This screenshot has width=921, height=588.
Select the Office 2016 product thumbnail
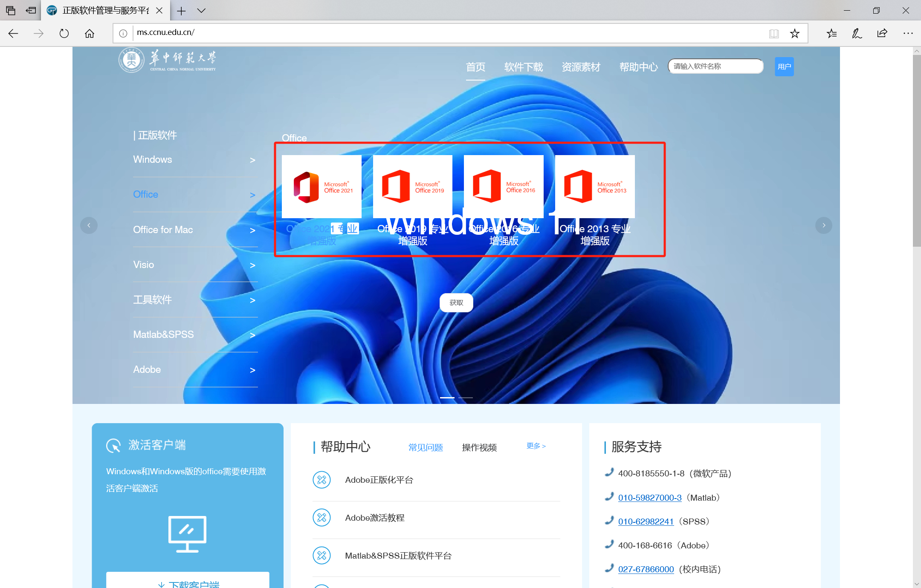[504, 187]
